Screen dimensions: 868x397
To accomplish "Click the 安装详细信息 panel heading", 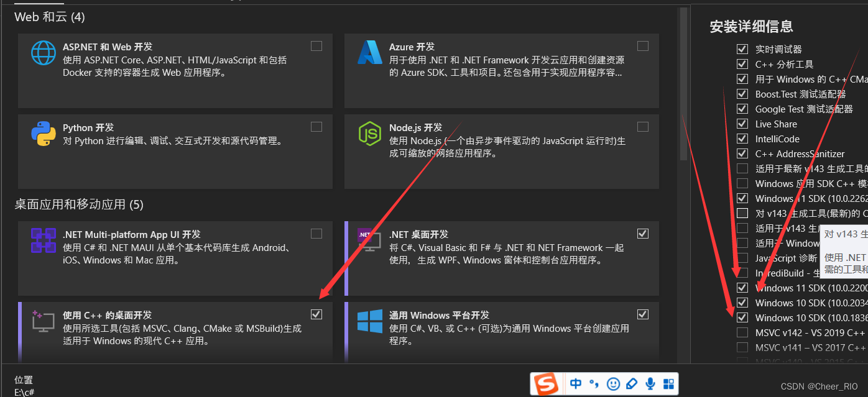I will click(751, 26).
